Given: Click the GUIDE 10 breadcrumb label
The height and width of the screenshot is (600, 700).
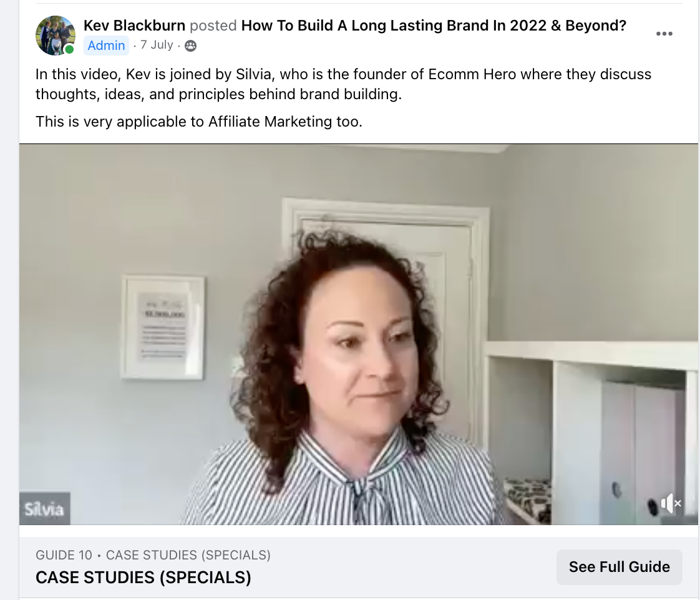Looking at the screenshot, I should click(64, 555).
